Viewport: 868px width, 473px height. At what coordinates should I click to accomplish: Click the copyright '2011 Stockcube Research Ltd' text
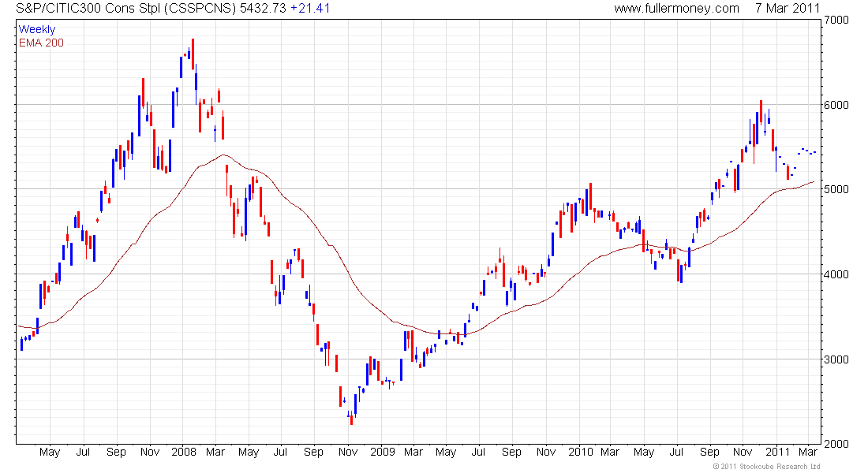[767, 467]
